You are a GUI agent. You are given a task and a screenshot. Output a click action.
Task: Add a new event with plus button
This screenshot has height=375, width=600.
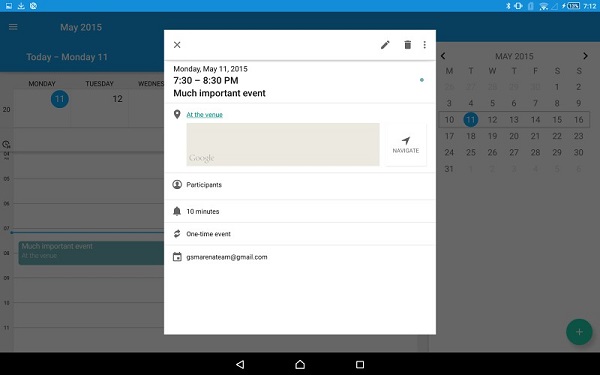pyautogui.click(x=579, y=332)
